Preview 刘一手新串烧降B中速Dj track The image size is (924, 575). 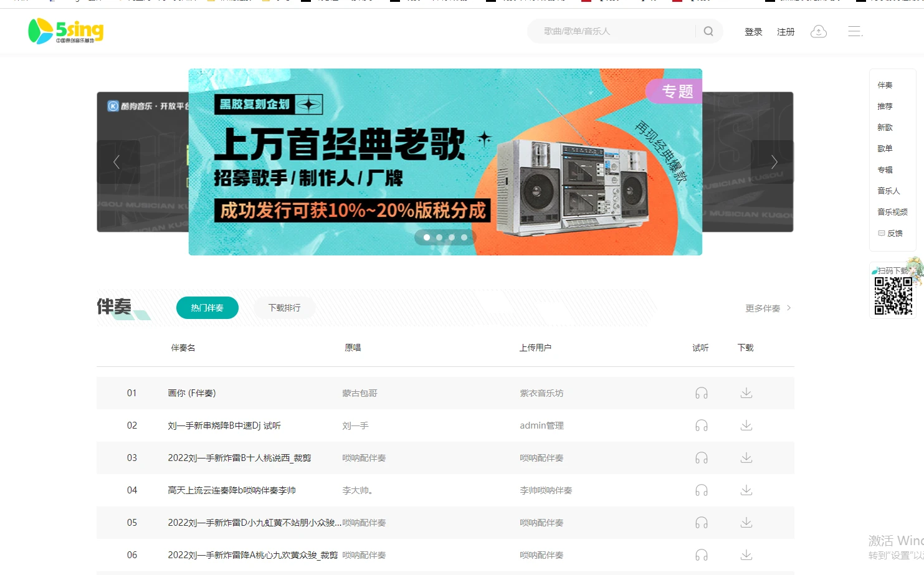pos(702,425)
